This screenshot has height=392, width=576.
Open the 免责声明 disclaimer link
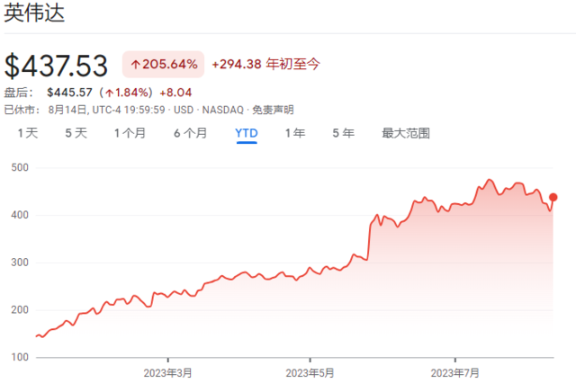point(273,110)
